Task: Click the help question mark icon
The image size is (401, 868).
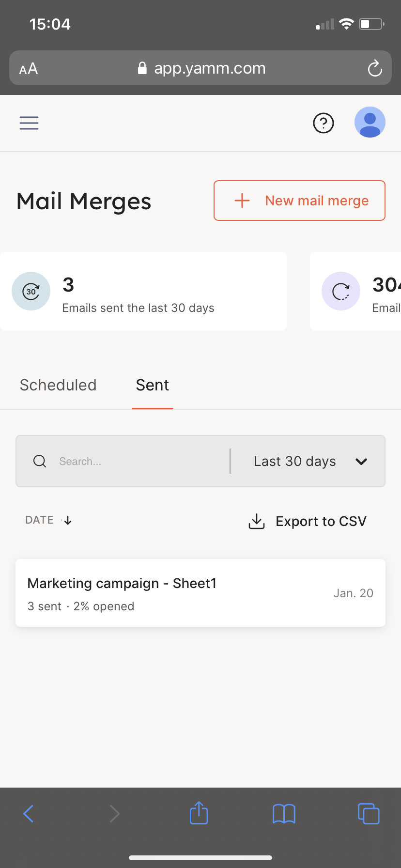Action: 324,123
